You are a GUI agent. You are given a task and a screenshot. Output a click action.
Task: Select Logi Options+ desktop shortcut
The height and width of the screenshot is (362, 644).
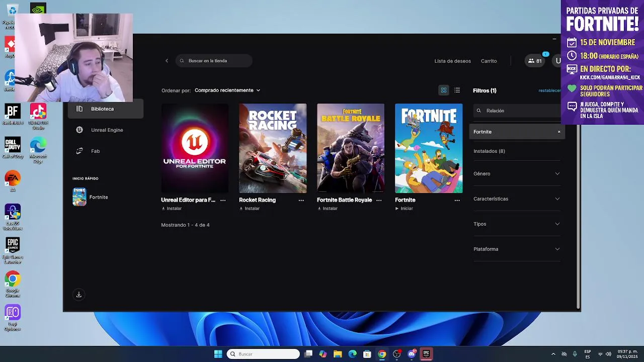click(13, 318)
